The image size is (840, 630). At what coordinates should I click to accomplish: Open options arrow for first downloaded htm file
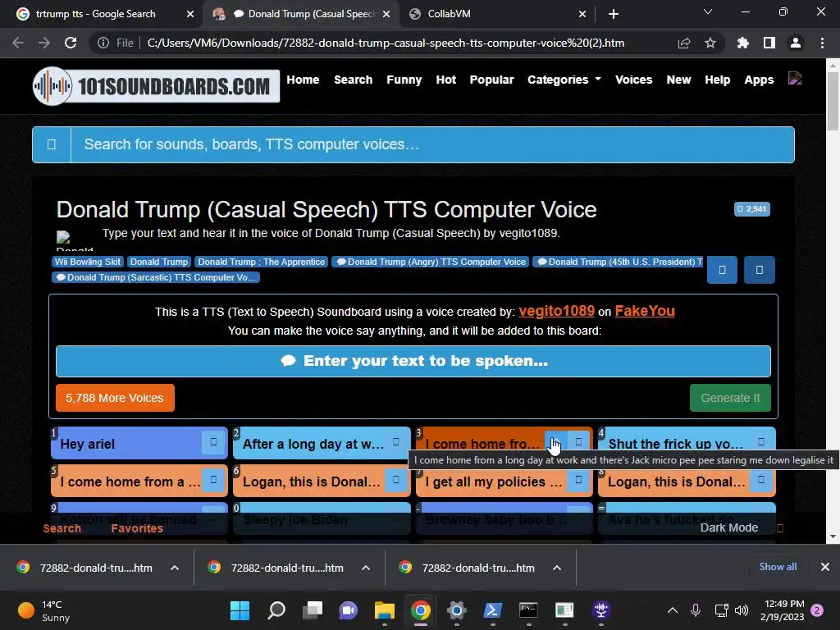[x=175, y=568]
